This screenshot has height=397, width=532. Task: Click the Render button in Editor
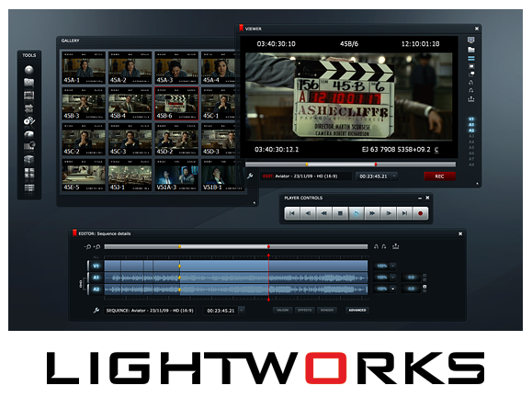pos(327,310)
